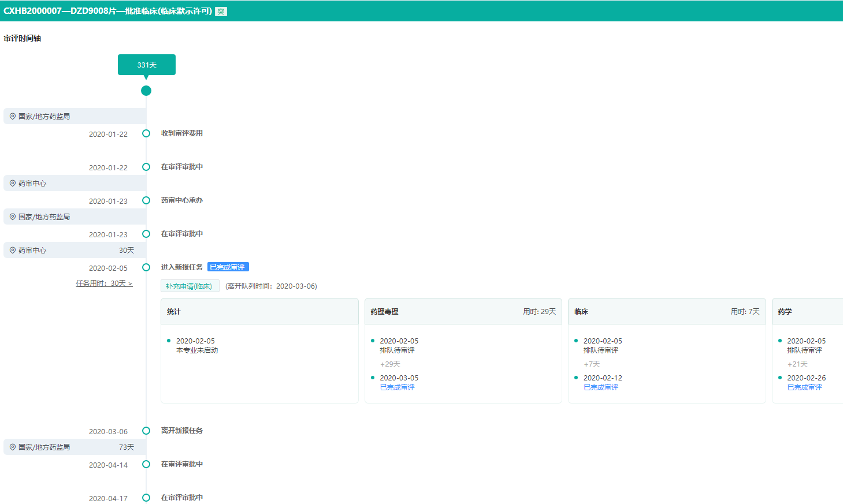Click the 已完成审评 blue status tag
Screen dimensions: 843x504
[x=228, y=267]
